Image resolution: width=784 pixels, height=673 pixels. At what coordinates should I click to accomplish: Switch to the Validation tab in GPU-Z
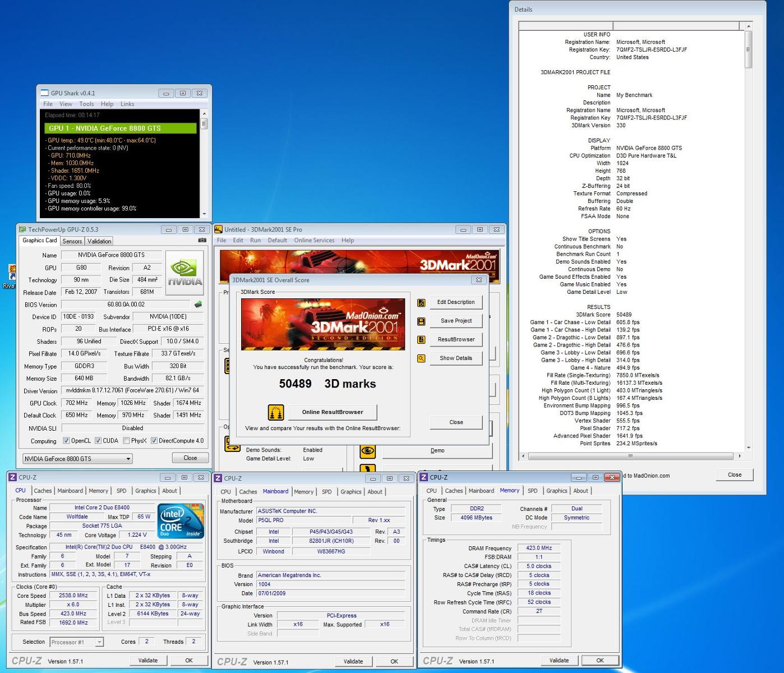pyautogui.click(x=99, y=241)
